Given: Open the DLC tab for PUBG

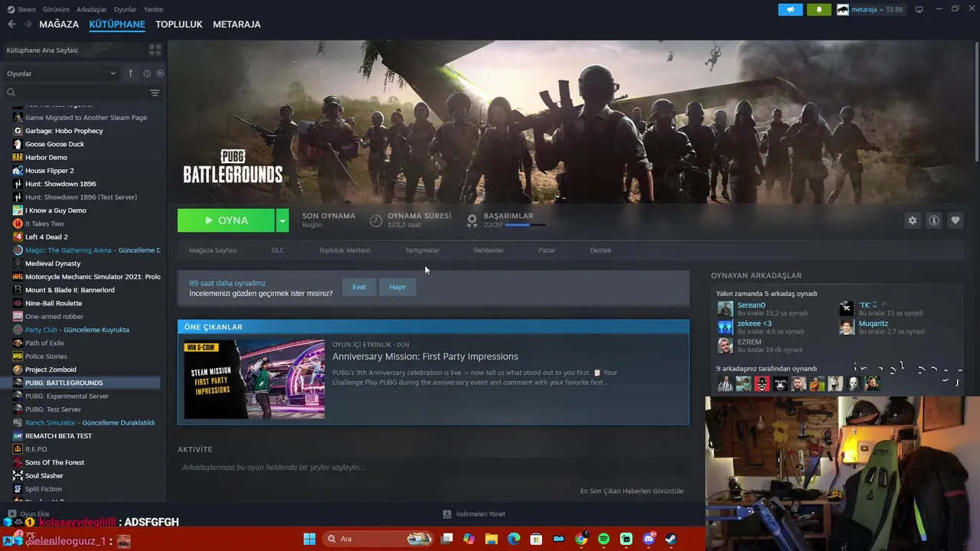Looking at the screenshot, I should pyautogui.click(x=277, y=250).
